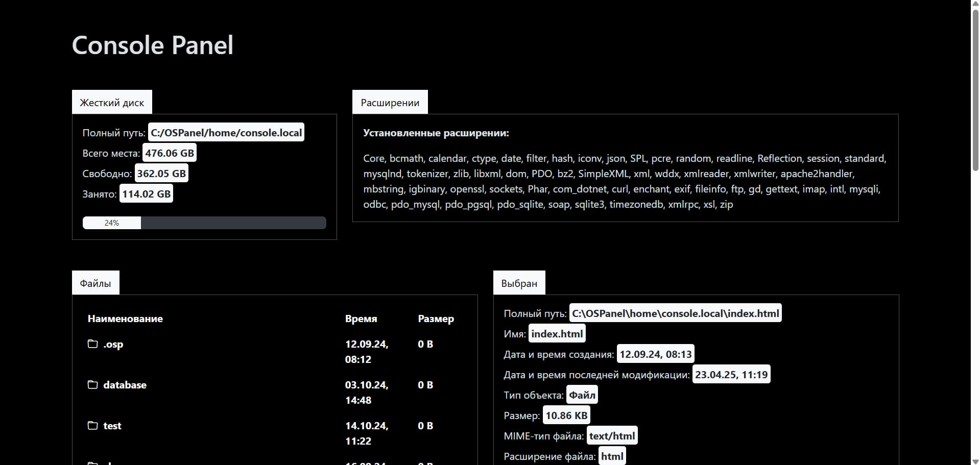Click the folder icon next to test
The image size is (980, 465).
(x=92, y=426)
